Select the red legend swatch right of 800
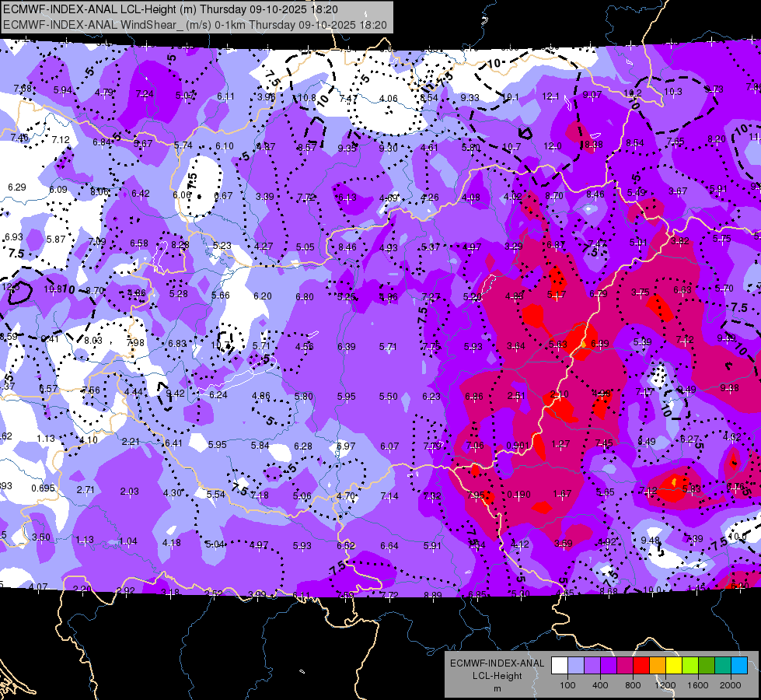The height and width of the screenshot is (700, 761). coord(641,666)
